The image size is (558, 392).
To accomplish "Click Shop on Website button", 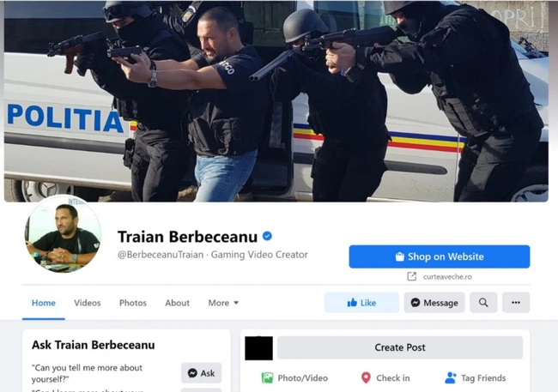I will coord(440,256).
